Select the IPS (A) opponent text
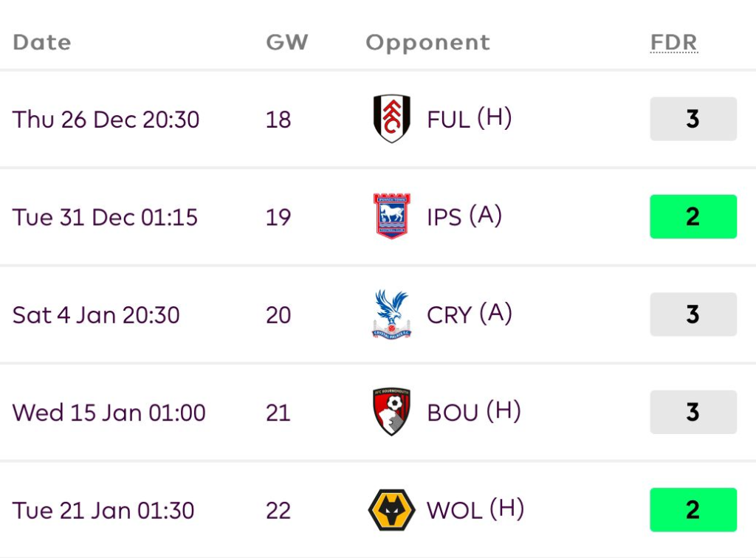 464,216
